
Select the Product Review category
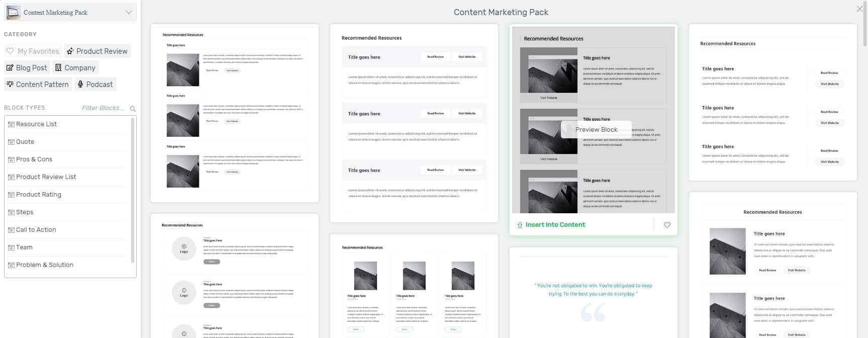tap(98, 51)
